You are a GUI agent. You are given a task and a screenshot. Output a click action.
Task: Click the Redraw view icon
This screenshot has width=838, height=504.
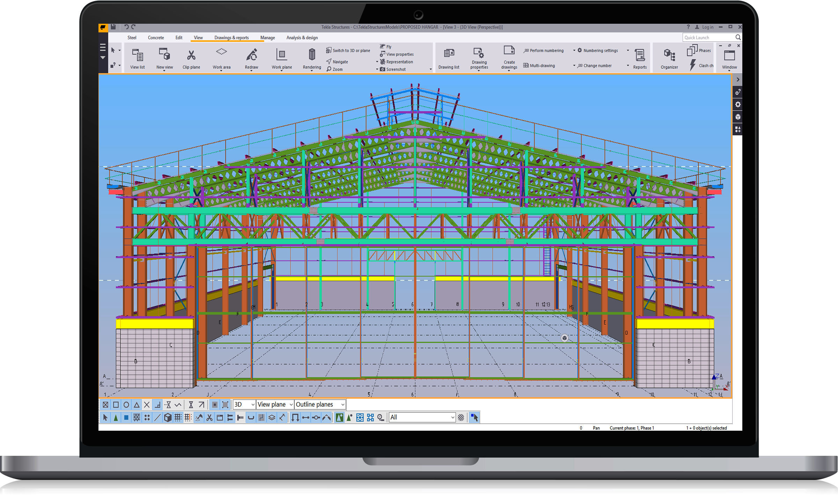click(251, 55)
